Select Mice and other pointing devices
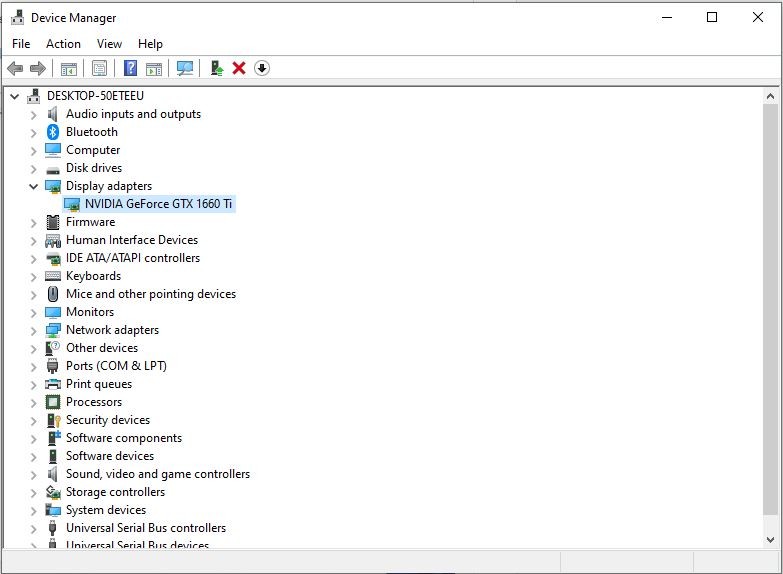 pos(151,294)
